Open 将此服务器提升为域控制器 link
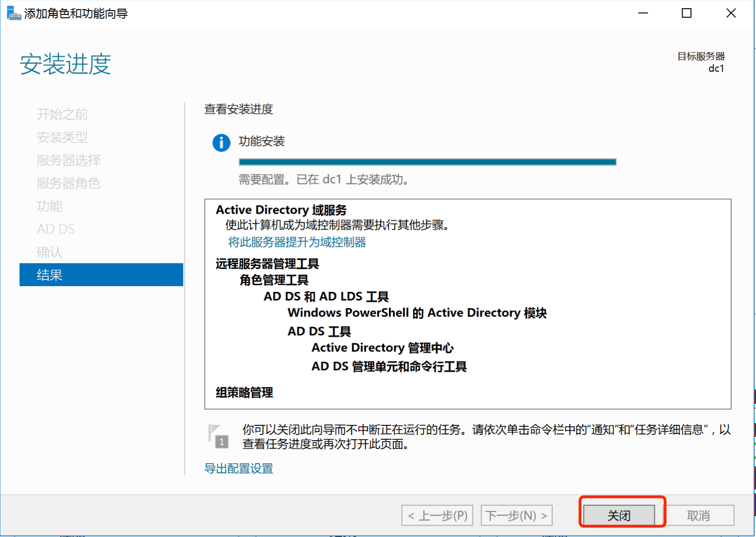756x537 pixels. coord(297,242)
